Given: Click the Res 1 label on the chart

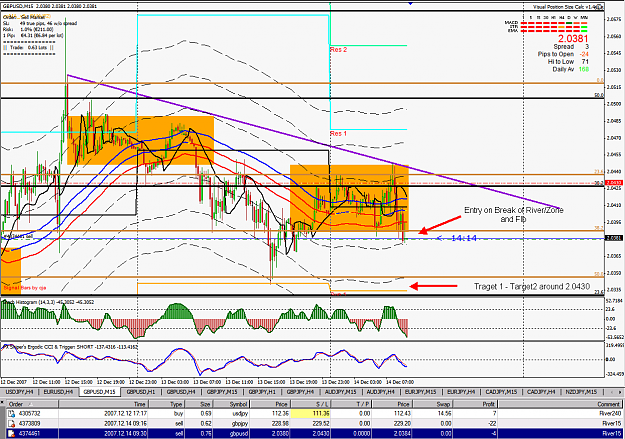Looking at the screenshot, I should point(338,133).
